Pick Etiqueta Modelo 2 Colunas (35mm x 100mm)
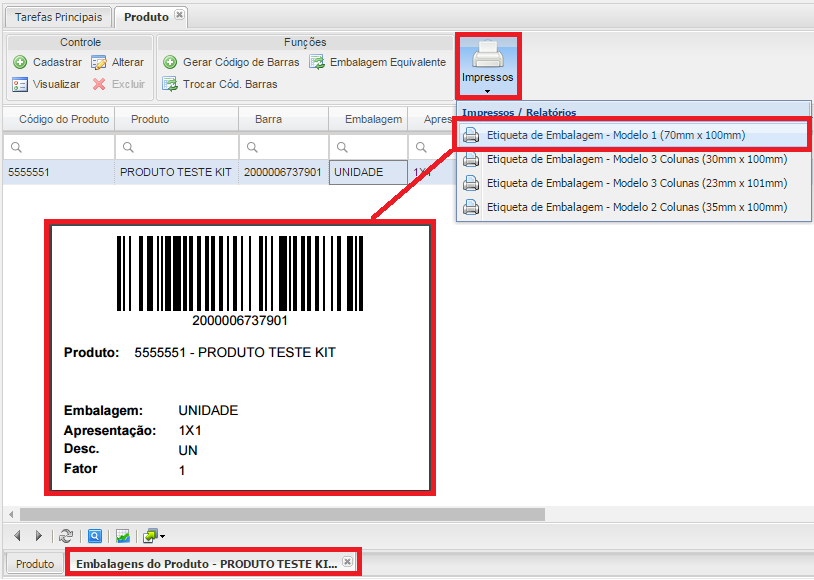The image size is (814, 580). pos(633,207)
